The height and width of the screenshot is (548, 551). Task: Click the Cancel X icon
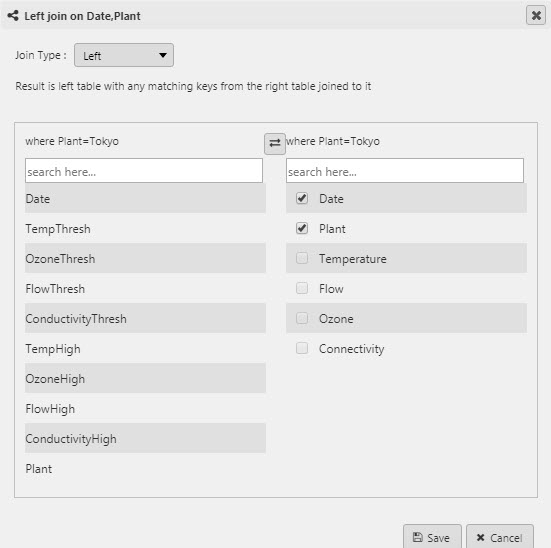click(480, 537)
